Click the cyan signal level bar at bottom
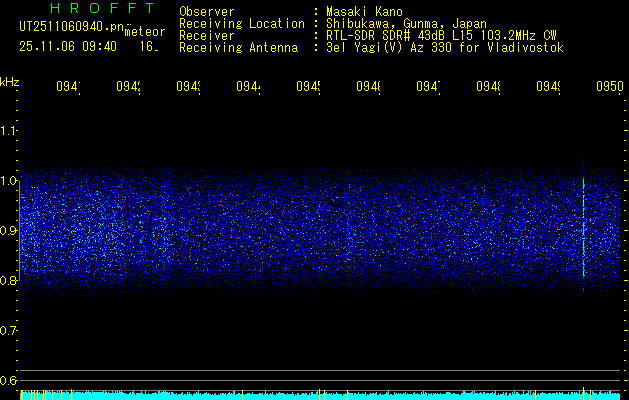Viewport: 629px width, 400px height. (320, 396)
